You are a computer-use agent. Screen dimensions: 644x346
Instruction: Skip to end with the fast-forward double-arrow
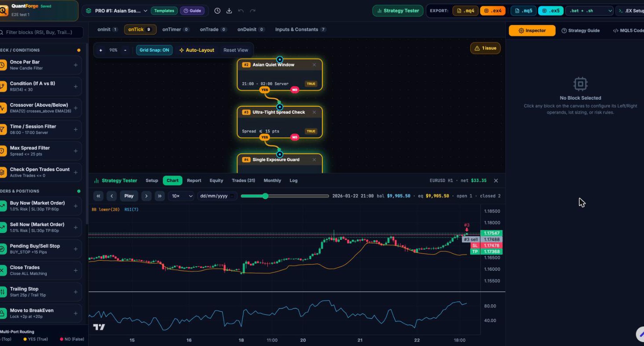[160, 196]
